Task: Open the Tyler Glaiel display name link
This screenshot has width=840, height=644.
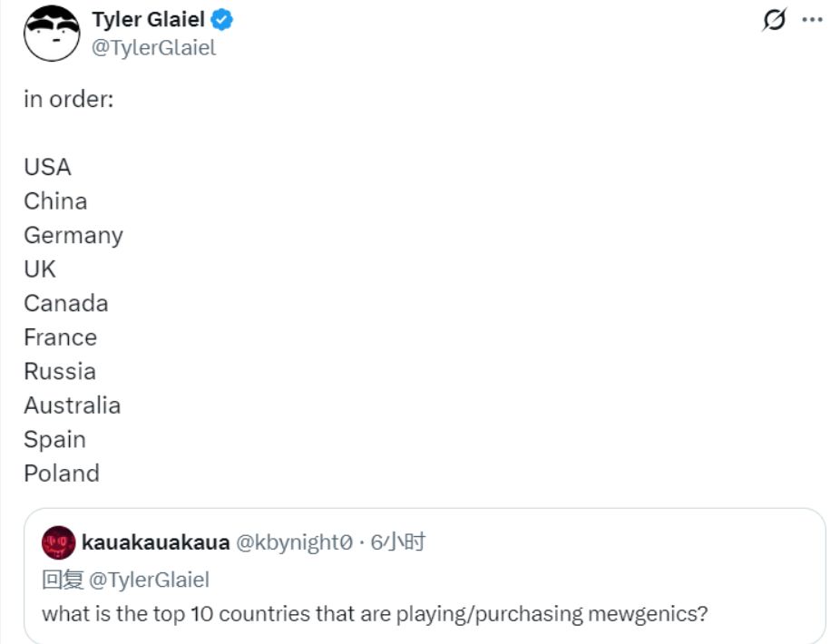Action: [149, 20]
